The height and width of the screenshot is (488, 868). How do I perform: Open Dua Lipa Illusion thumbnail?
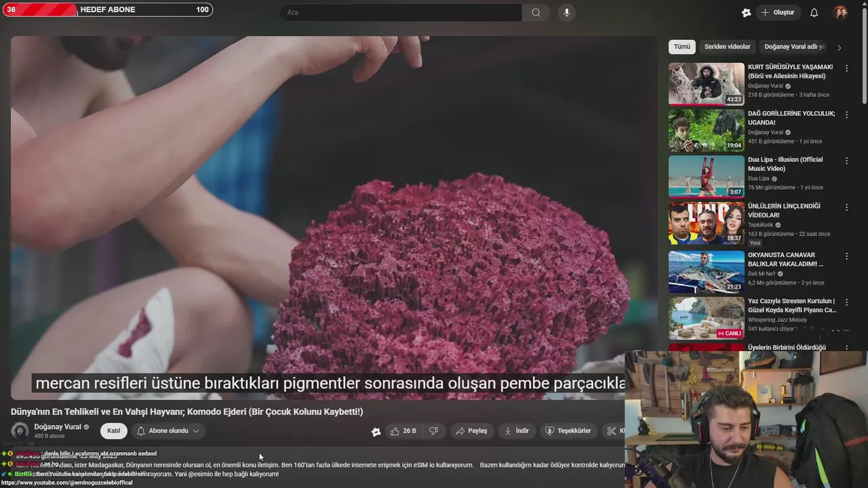(x=706, y=176)
